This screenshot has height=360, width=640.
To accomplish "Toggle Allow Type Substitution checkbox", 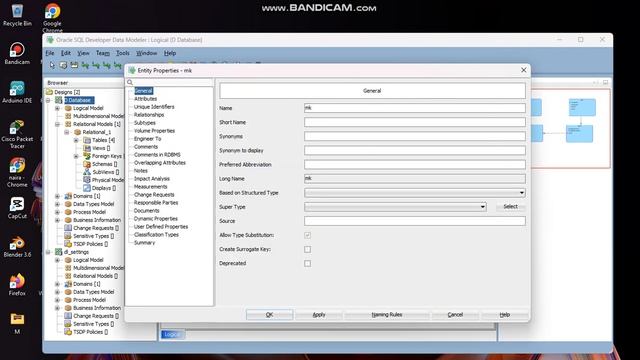I will [x=307, y=235].
